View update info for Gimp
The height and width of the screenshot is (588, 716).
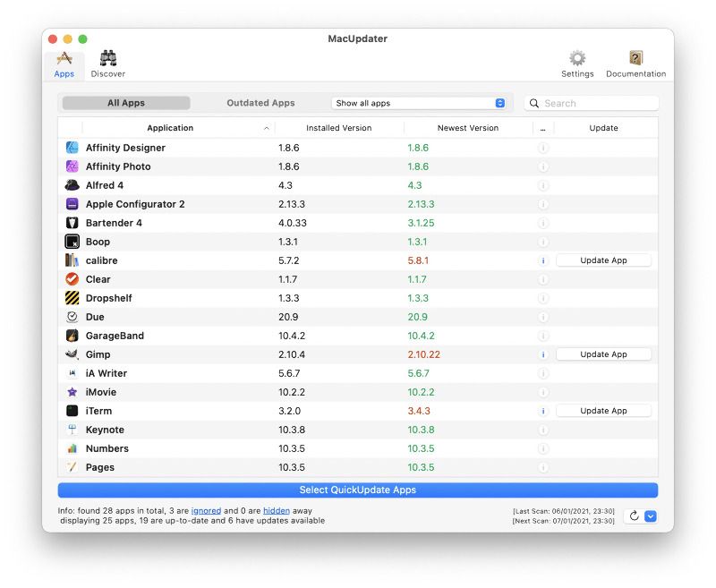(x=542, y=354)
